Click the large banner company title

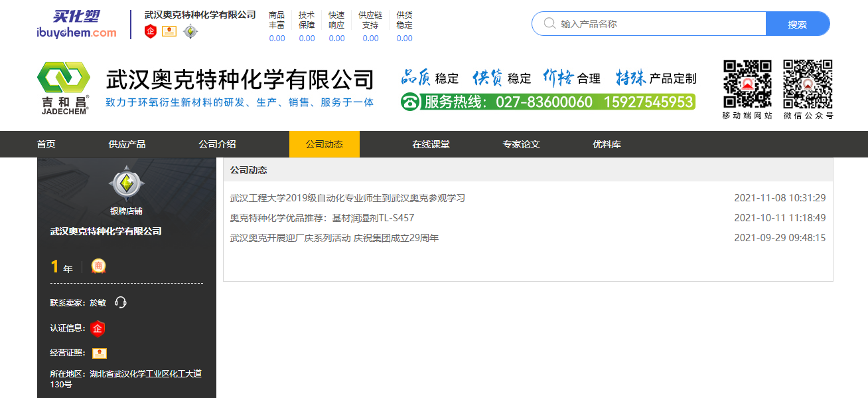coord(240,80)
